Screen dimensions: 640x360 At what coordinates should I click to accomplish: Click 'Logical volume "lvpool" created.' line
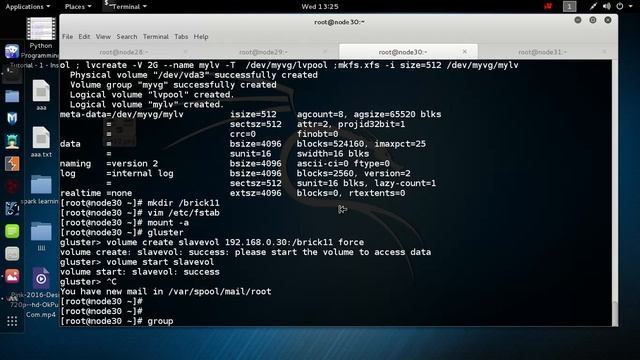click(x=152, y=95)
